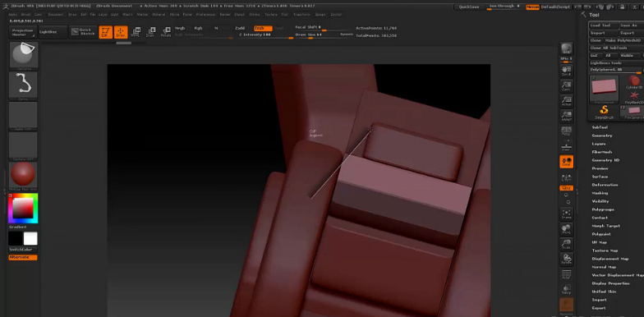Image resolution: width=644 pixels, height=317 pixels.
Task: Expand the Display Properties subpalette
Action: (610, 283)
